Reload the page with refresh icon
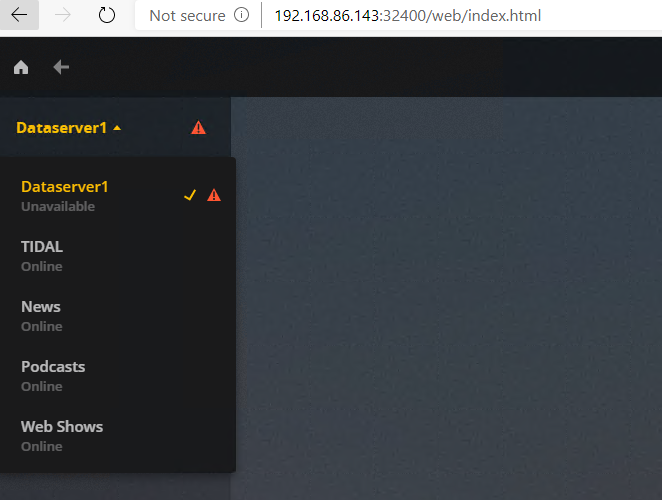 [106, 15]
